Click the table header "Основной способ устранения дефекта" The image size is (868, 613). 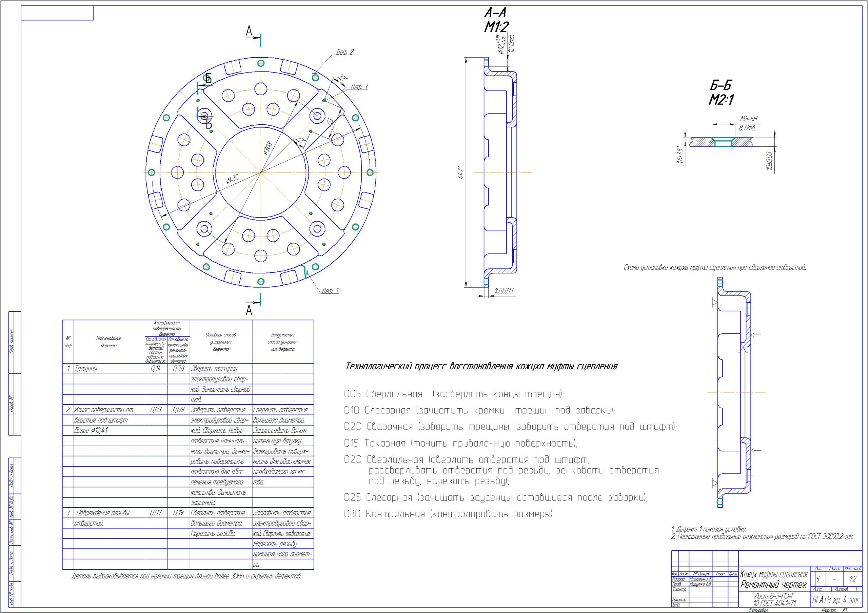pyautogui.click(x=221, y=342)
